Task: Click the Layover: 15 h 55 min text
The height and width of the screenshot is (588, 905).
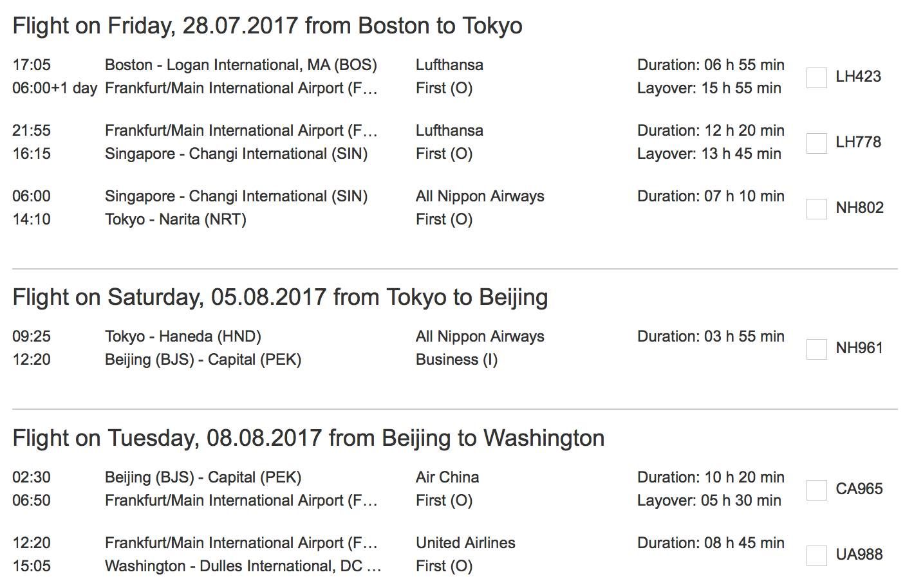Action: point(709,88)
